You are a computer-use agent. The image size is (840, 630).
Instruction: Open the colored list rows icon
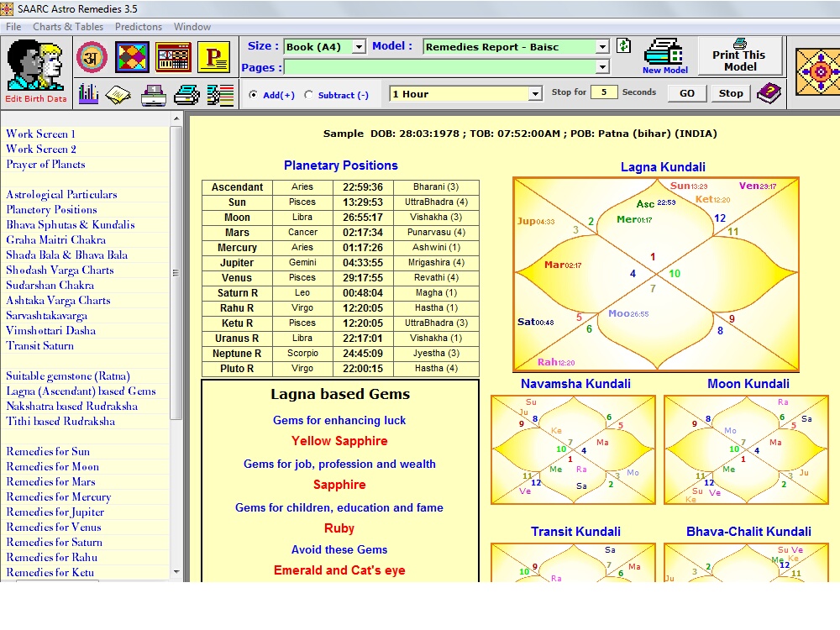(220, 95)
